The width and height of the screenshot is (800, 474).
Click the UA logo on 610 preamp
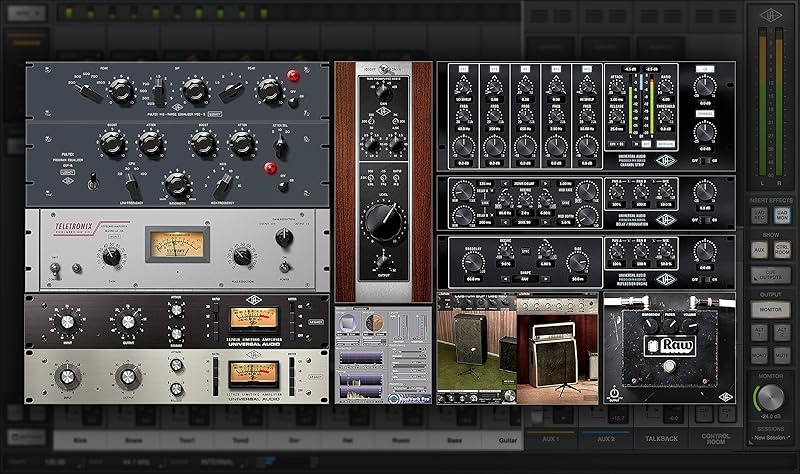[383, 111]
